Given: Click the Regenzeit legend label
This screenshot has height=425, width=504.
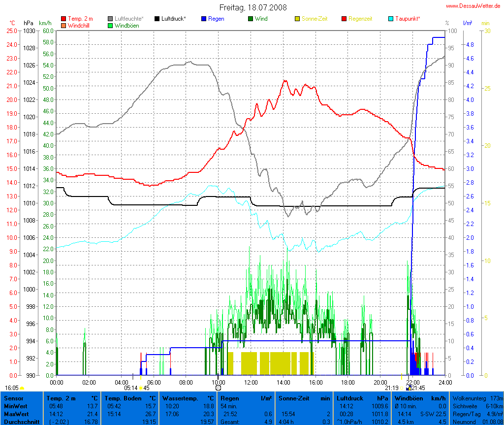Looking at the screenshot, I should pos(360,19).
